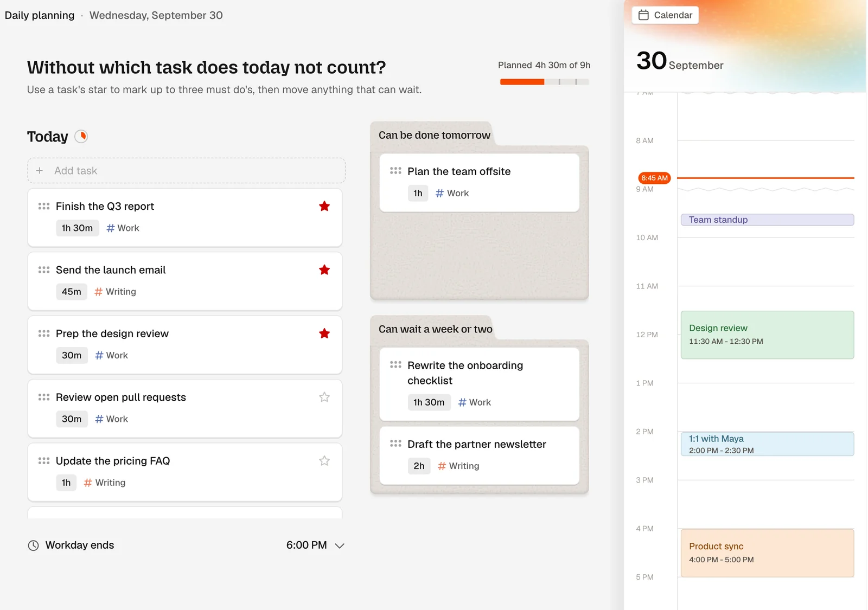This screenshot has height=610, width=868.
Task: Click the plus icon in Add task
Action: coord(40,170)
